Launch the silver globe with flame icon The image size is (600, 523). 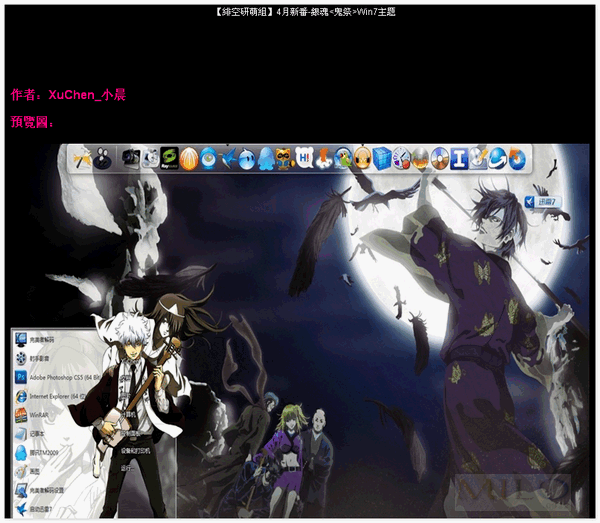click(420, 158)
